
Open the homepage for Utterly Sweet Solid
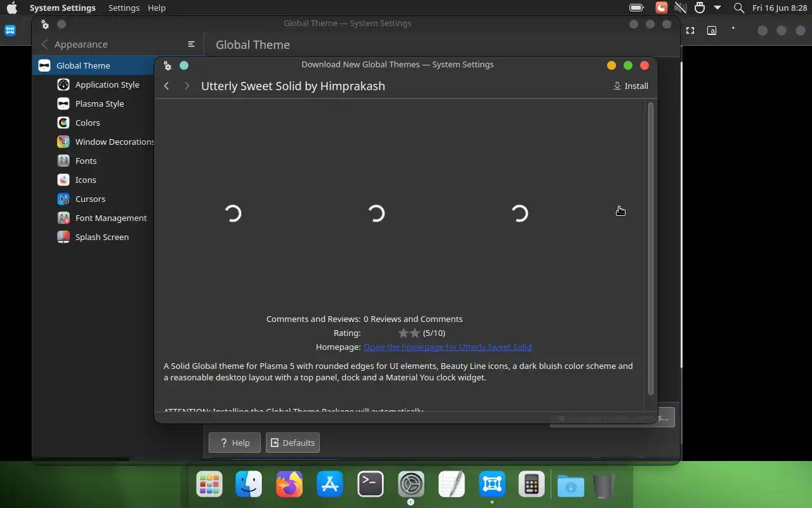(447, 347)
